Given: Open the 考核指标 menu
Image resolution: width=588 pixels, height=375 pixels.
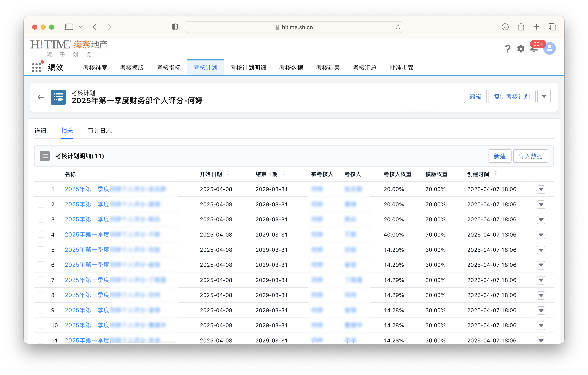Looking at the screenshot, I should click(169, 68).
